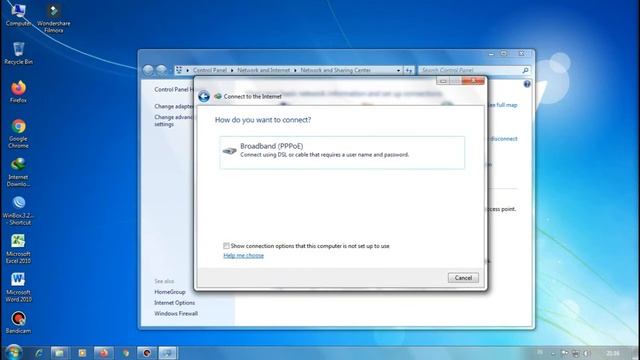640x360 pixels.
Task: Click Change advanced sharing settings link
Action: tap(174, 120)
